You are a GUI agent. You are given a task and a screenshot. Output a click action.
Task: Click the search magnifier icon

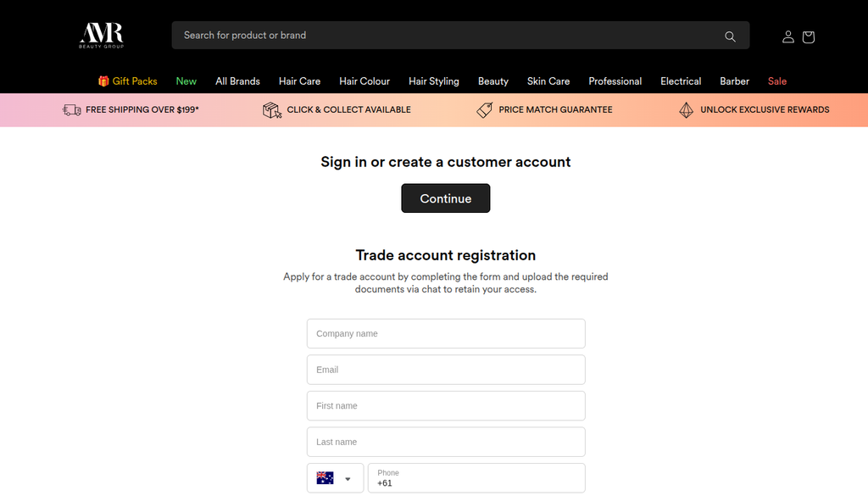730,36
